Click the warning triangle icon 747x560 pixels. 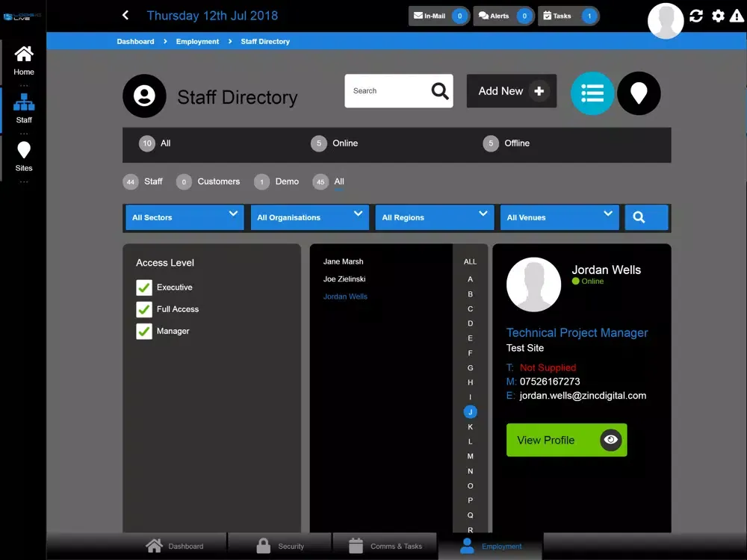[x=737, y=16]
